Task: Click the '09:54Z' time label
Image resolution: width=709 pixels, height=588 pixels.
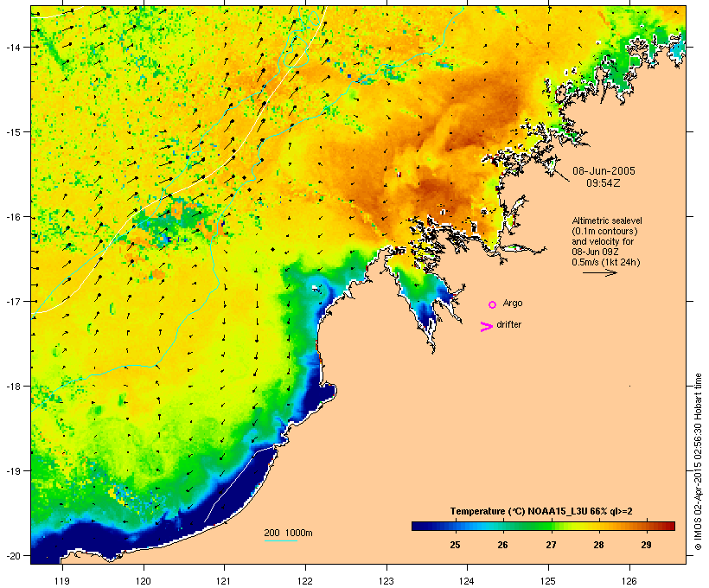Action: click(x=604, y=183)
